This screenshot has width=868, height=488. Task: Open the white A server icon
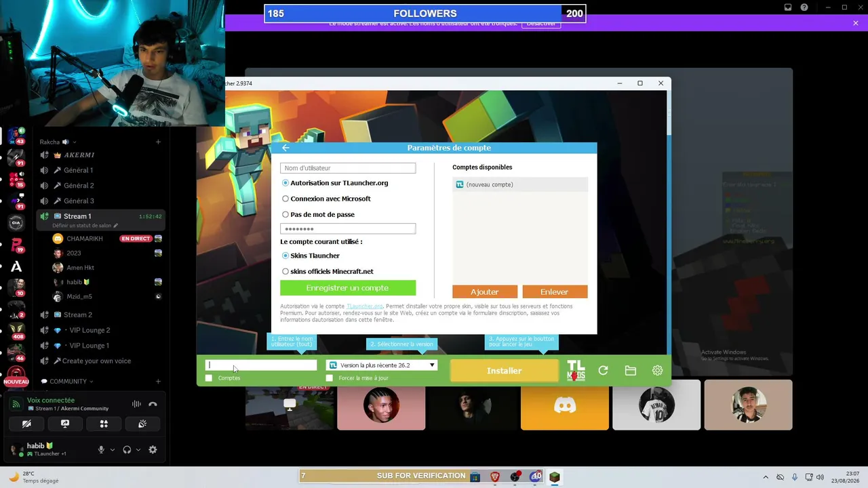16,267
